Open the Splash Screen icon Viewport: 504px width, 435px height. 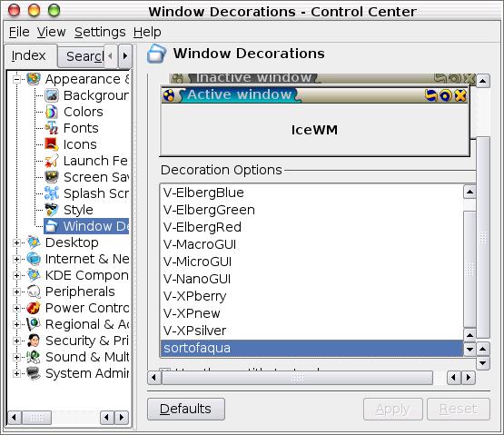pyautogui.click(x=52, y=193)
